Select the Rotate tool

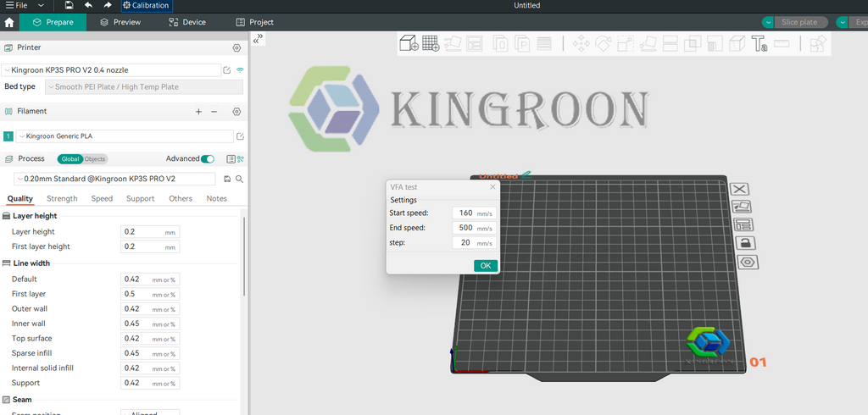click(x=603, y=44)
